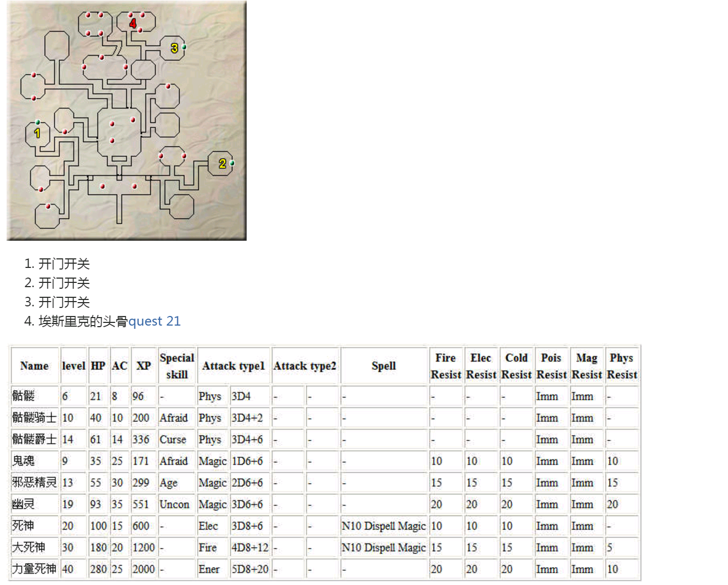Click red map marker number 4

point(133,23)
